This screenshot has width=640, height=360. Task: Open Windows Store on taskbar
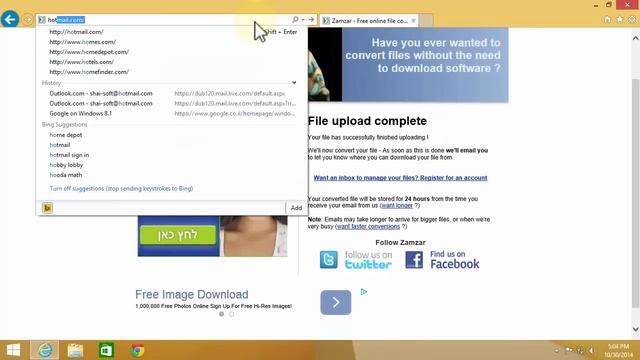point(106,350)
